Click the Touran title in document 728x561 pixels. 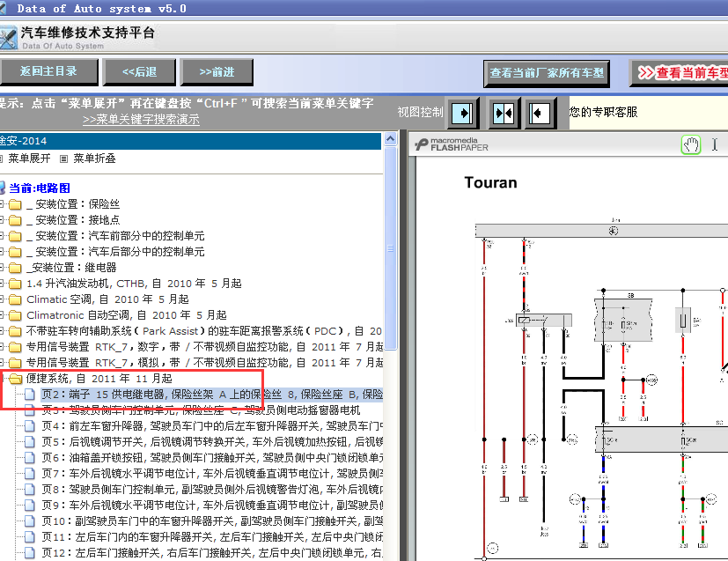[x=490, y=182]
